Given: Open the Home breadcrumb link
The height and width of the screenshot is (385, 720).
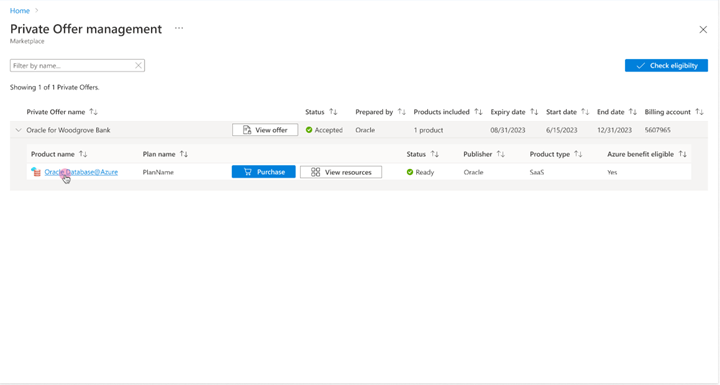Looking at the screenshot, I should pos(20,11).
